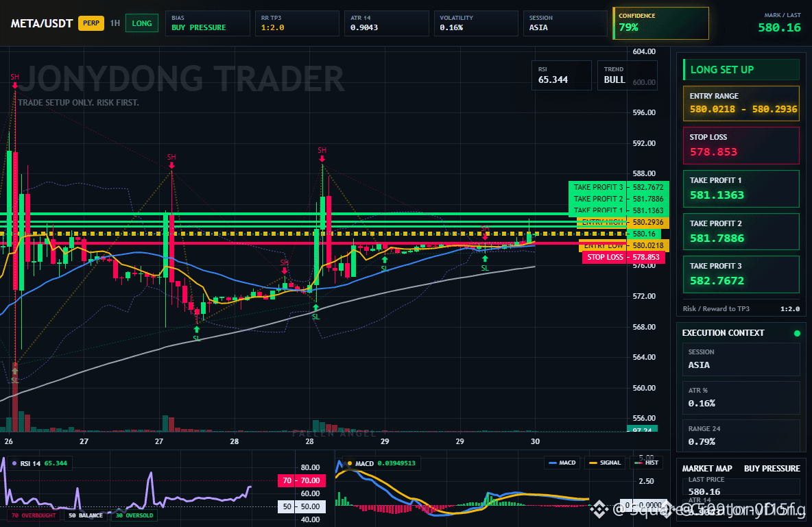Click the 30 date label on time axis
Screen dimensions: 812x527
[x=535, y=441]
